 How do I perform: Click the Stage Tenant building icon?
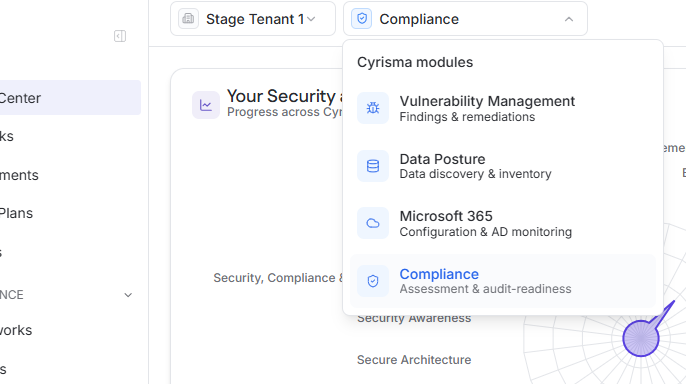(x=189, y=19)
